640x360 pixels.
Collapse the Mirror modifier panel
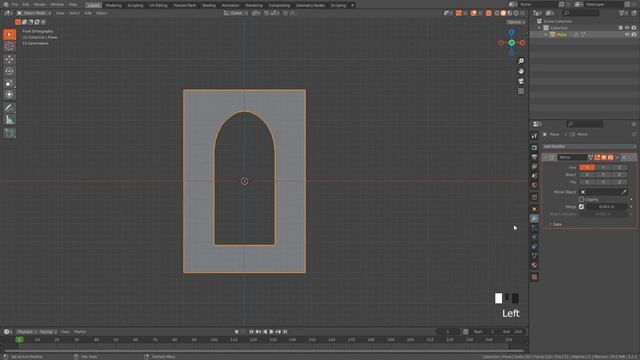[x=545, y=158]
